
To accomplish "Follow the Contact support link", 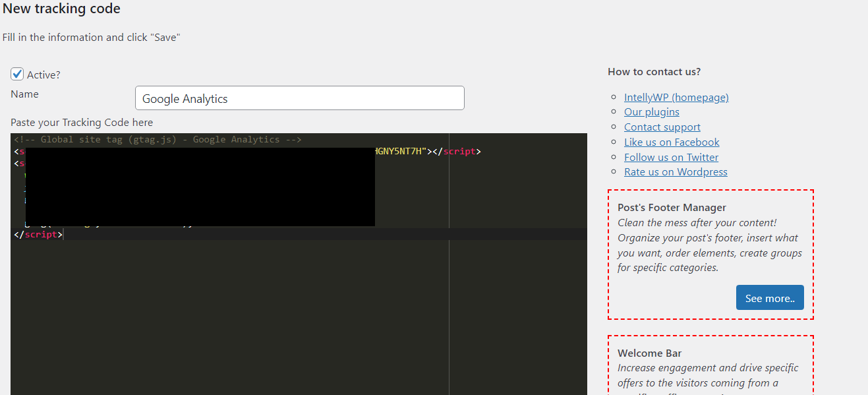I will (x=662, y=127).
